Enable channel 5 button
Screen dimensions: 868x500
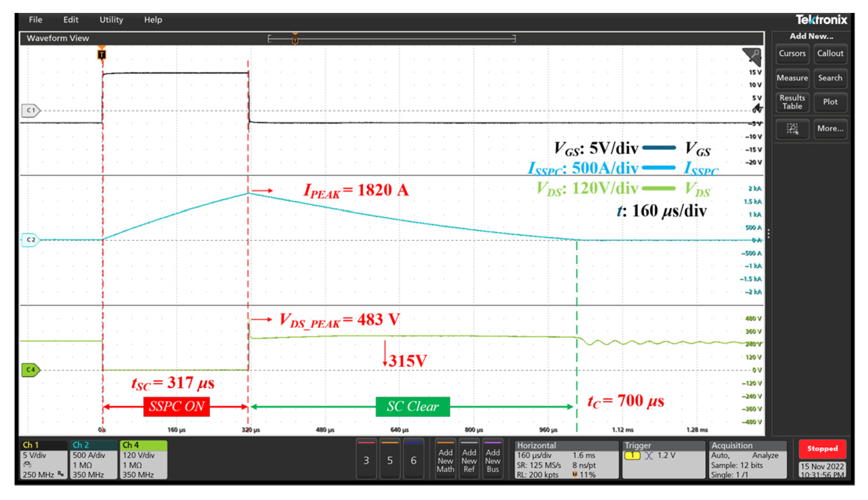tap(390, 460)
